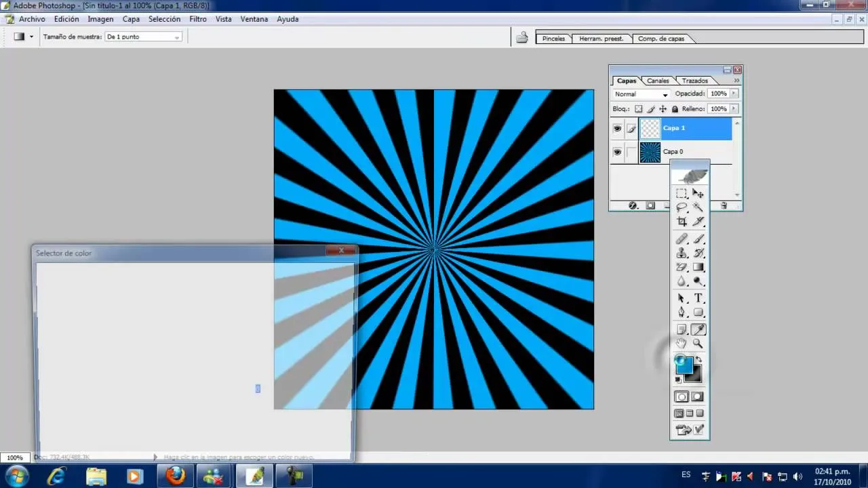Click the zoom percentage field at bottom-left
This screenshot has height=488, width=868.
[15, 457]
